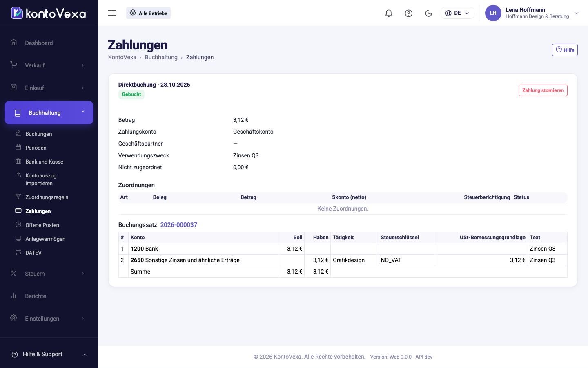Screen dimensions: 588x368
Task: Expand the Einstellungen submenu chevron
Action: pyautogui.click(x=83, y=319)
